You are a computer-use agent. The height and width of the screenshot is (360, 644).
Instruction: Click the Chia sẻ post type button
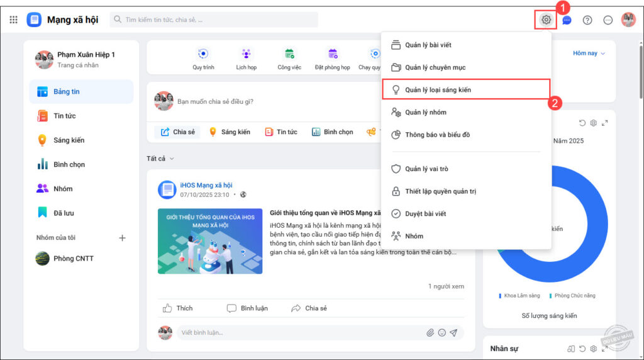[177, 132]
